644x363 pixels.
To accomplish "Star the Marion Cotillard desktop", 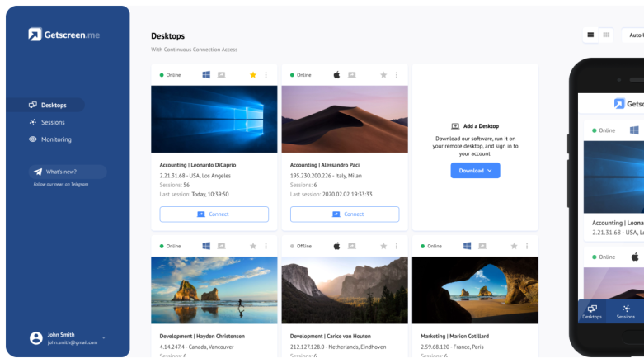I will 515,246.
